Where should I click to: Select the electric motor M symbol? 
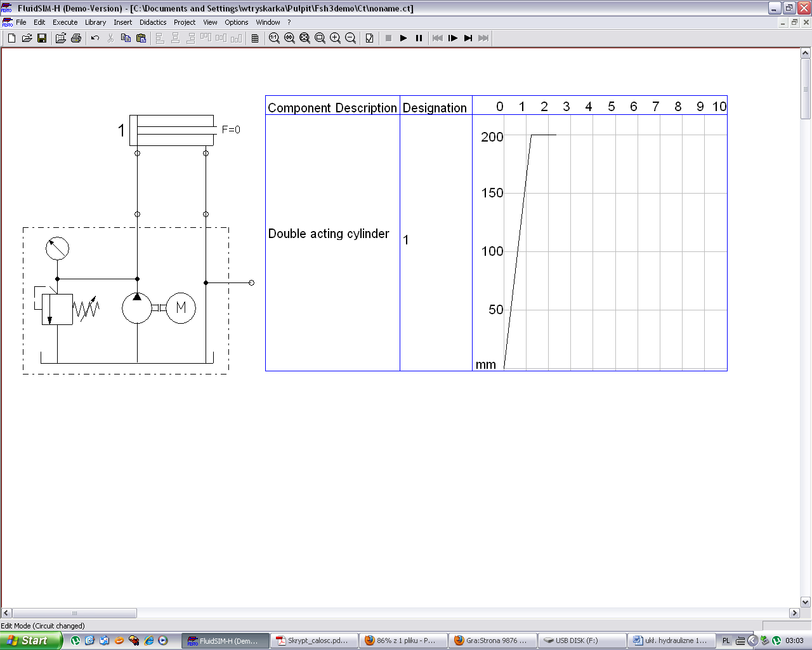tap(181, 308)
